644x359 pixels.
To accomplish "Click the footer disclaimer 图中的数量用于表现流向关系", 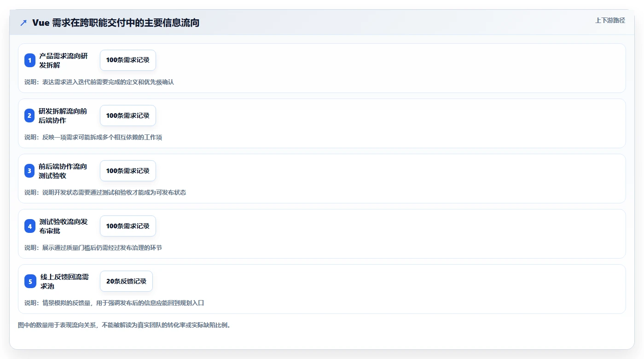I will pyautogui.click(x=124, y=325).
